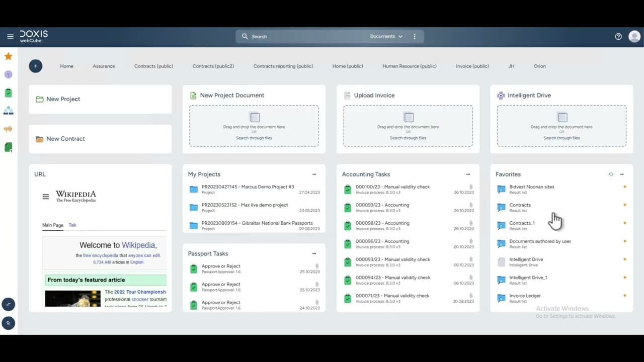The width and height of the screenshot is (644, 362).
Task: Open the Contracts favorite result list
Action: [x=561, y=207]
